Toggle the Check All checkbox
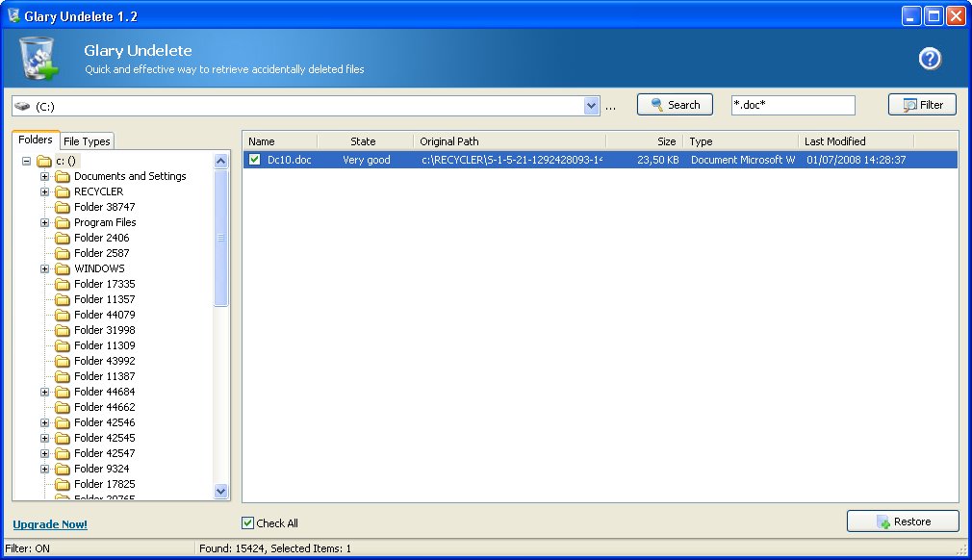Screen dimensions: 972x560 [247, 522]
